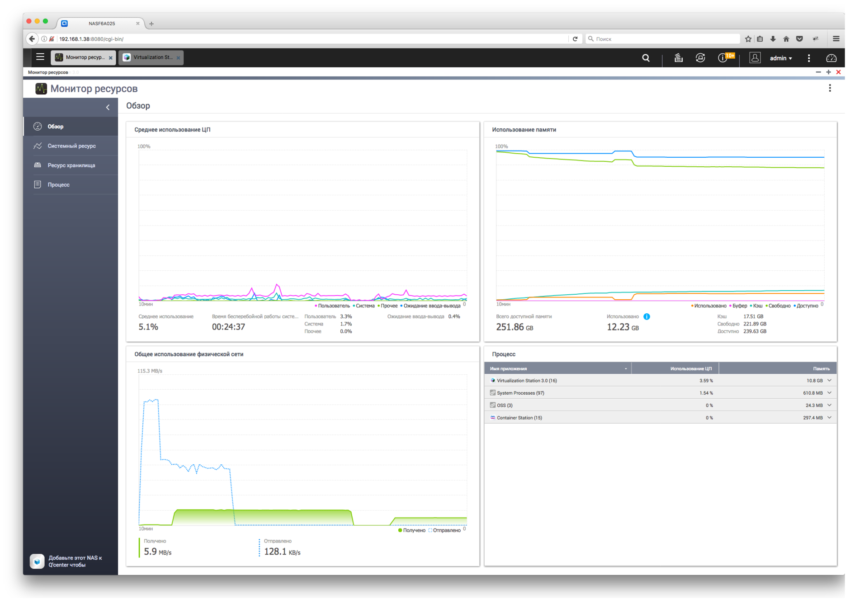Open event notifications icon with 10+ badge
868x608 pixels.
[x=723, y=58]
